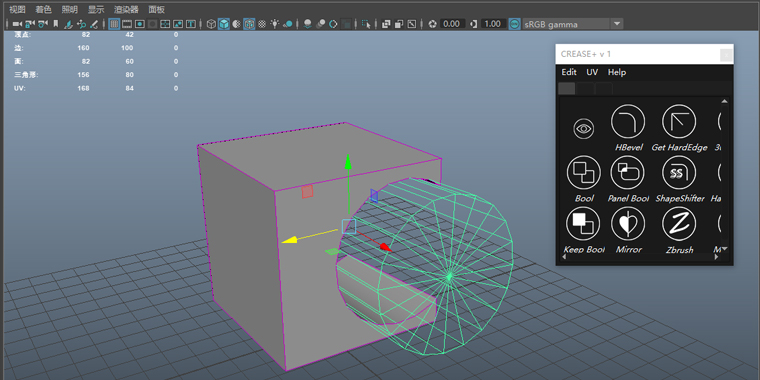
Task: Toggle the Film Gate display
Action: coord(127,24)
